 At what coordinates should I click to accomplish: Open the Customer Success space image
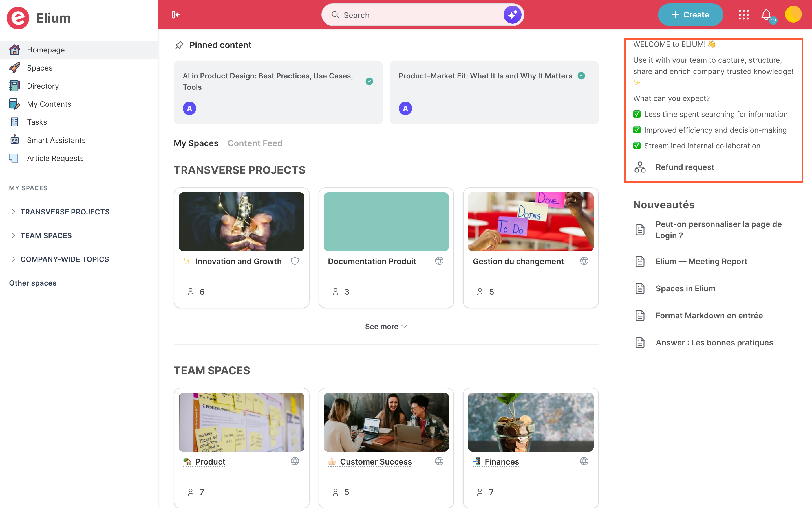[386, 422]
